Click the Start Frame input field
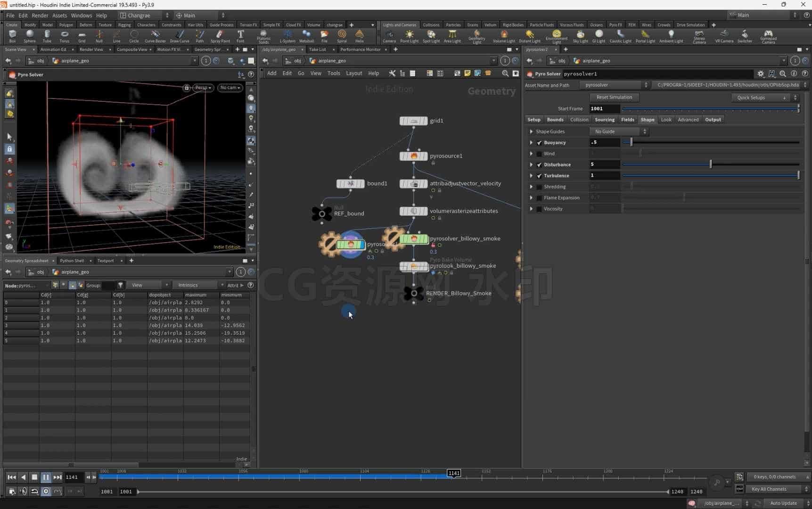 tap(604, 109)
